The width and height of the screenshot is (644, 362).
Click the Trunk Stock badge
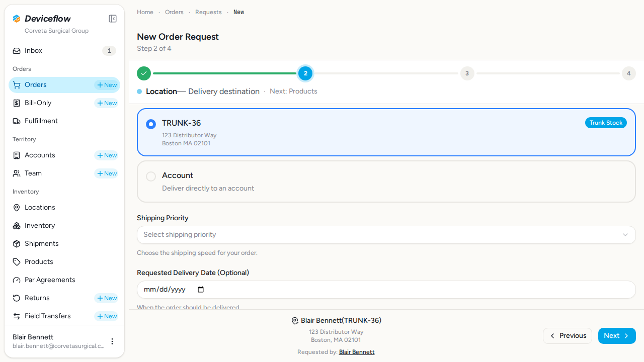[x=606, y=123]
